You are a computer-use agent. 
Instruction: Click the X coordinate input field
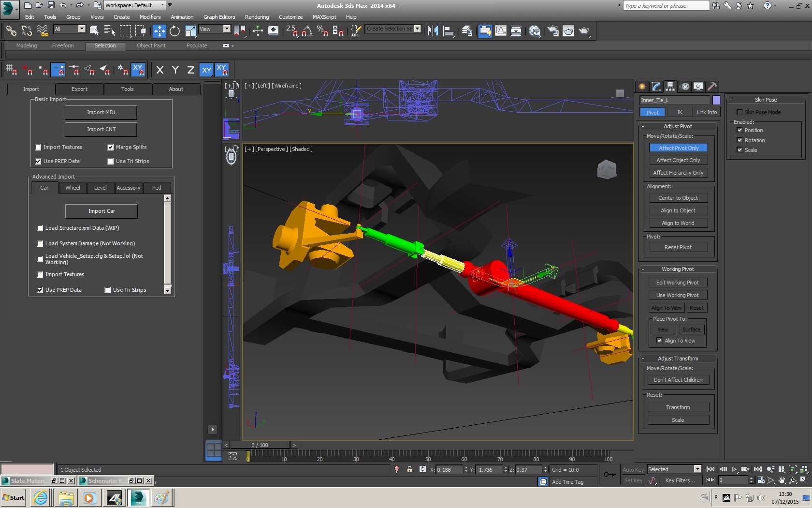click(449, 470)
